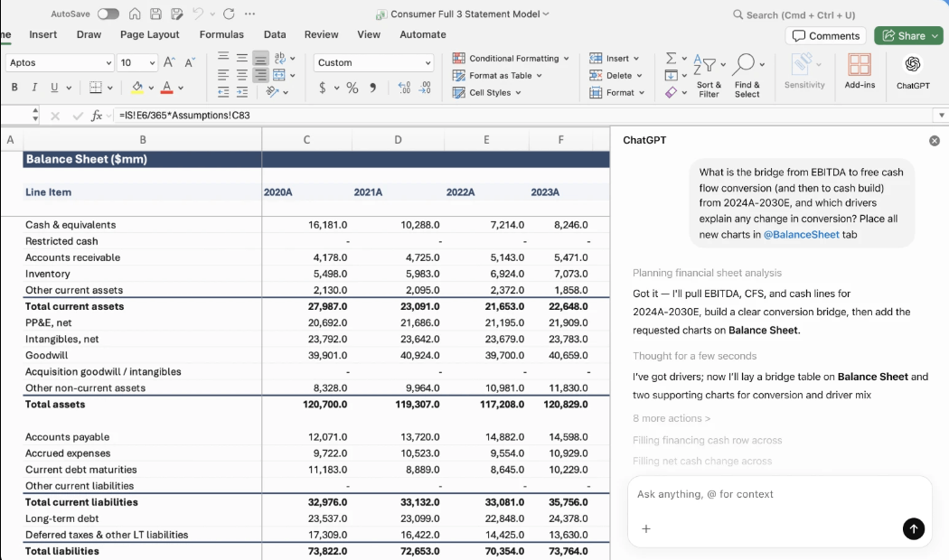Screen dimensions: 949x560
Task: Toggle bold formatting
Action: tap(14, 88)
